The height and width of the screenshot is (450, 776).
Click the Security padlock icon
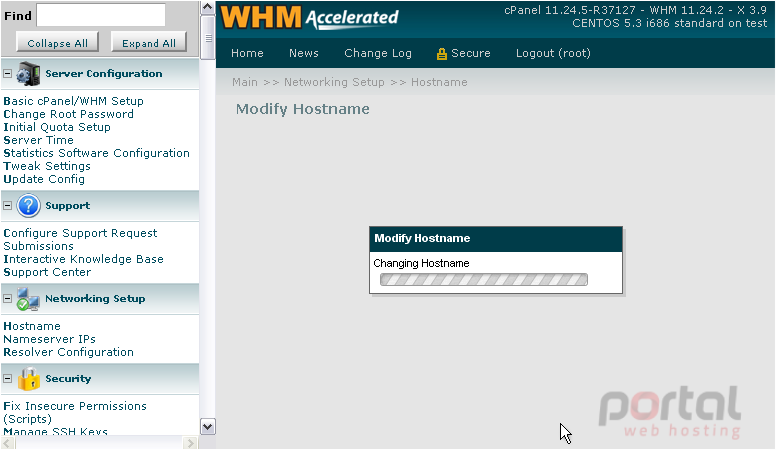pos(28,379)
